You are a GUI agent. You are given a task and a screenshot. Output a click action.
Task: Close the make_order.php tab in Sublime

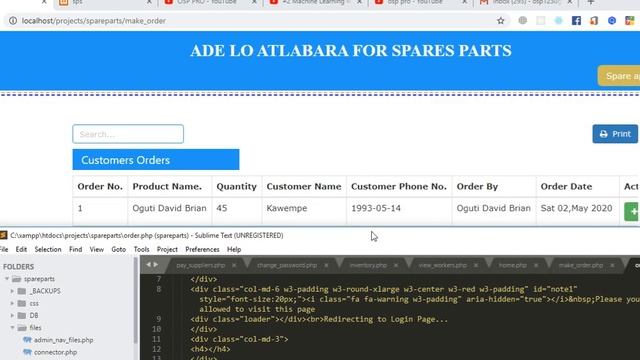[612, 265]
